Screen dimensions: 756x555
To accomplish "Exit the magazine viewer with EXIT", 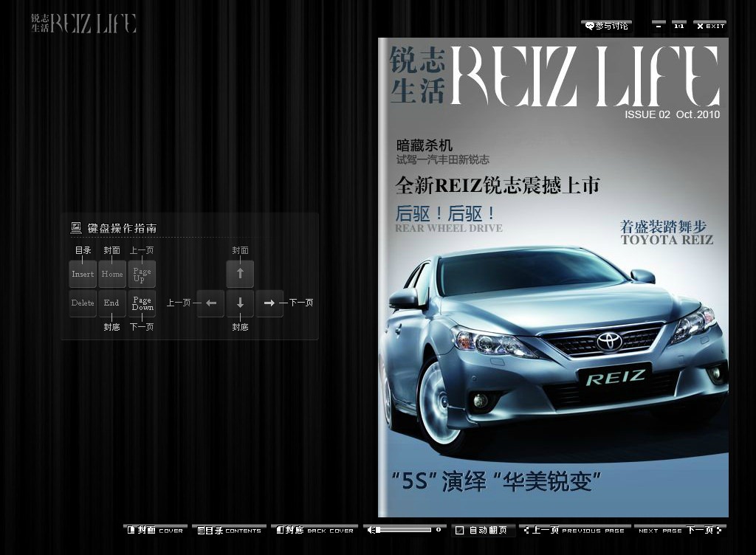I will [710, 26].
